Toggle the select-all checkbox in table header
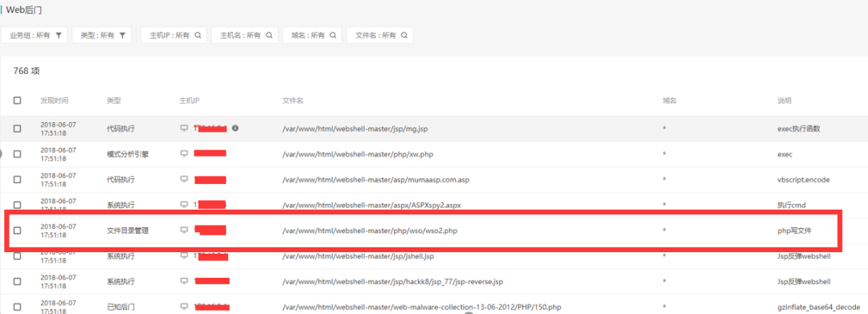 [17, 100]
